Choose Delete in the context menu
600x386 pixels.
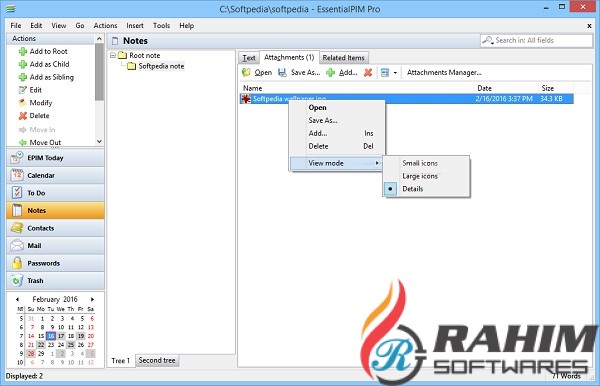336,146
